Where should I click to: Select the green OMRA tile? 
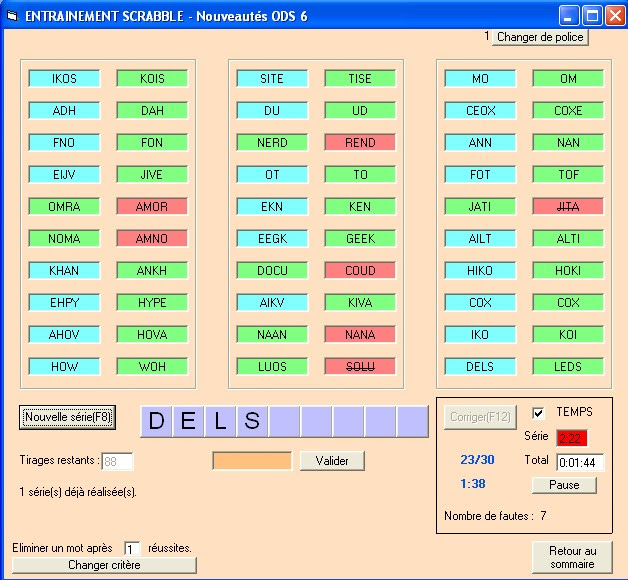tap(64, 207)
